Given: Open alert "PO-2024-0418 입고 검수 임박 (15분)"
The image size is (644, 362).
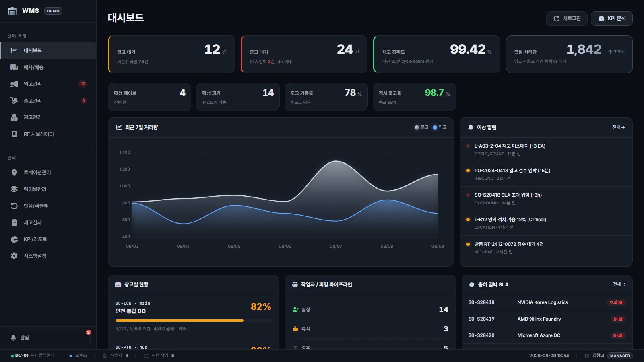Looking at the screenshot, I should 546,174.
